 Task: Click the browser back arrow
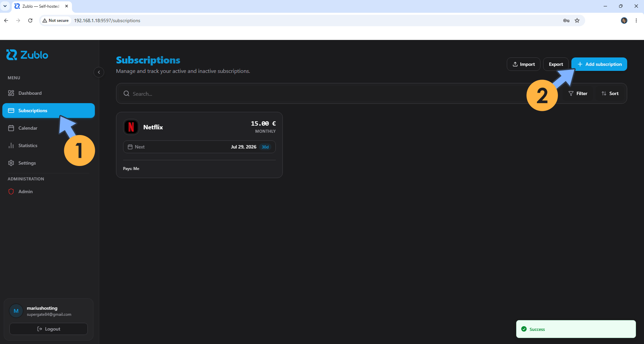tap(6, 20)
